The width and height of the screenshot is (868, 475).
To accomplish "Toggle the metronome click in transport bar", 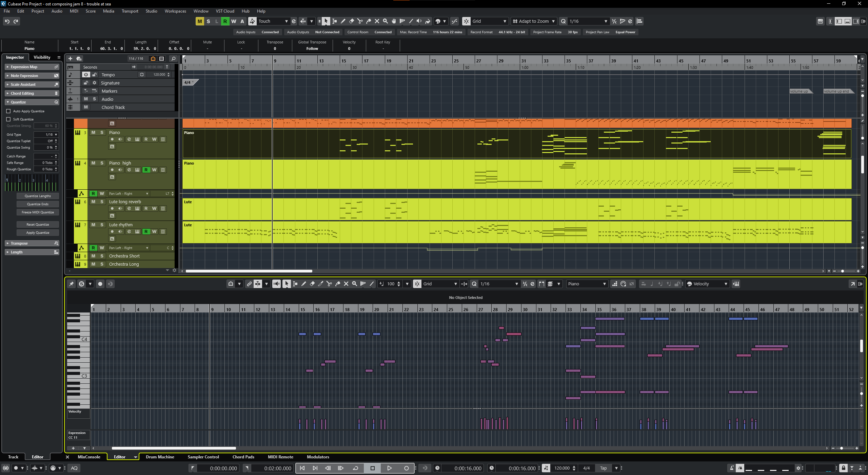I will coord(732,468).
